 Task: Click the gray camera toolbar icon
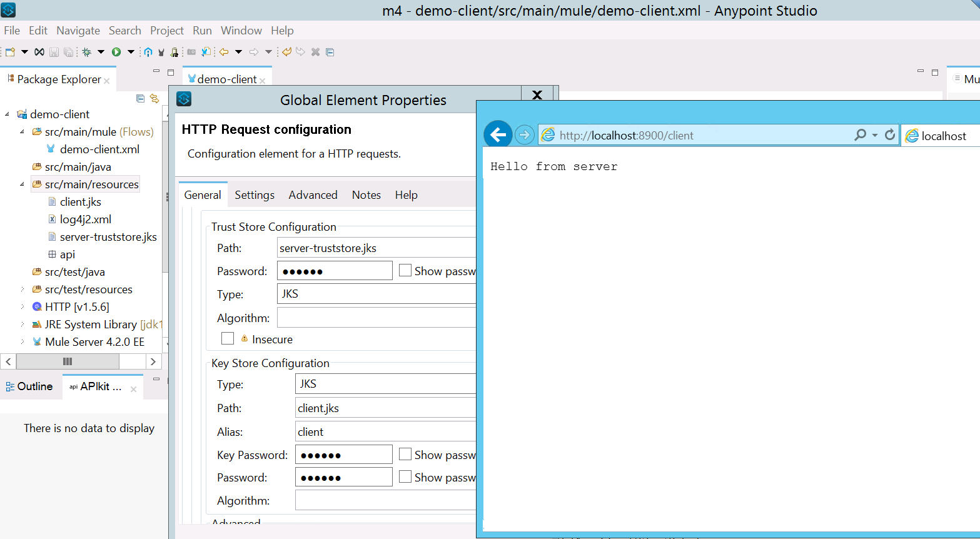pos(191,52)
